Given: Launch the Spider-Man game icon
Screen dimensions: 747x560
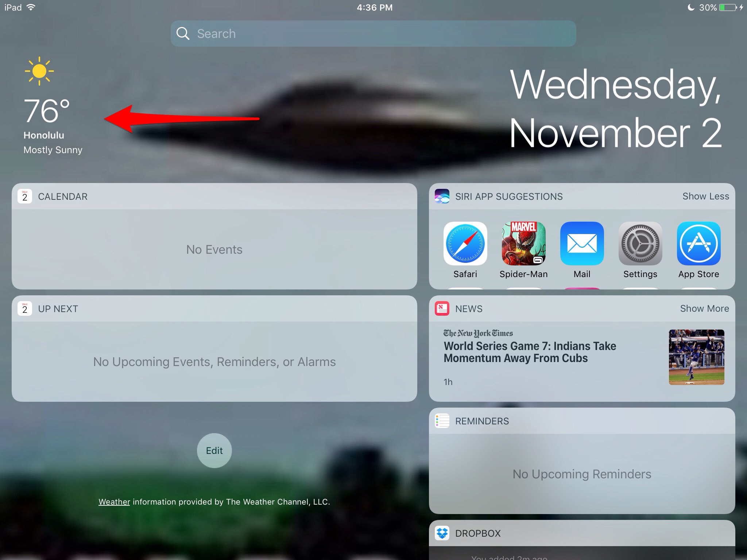Looking at the screenshot, I should pos(523,244).
